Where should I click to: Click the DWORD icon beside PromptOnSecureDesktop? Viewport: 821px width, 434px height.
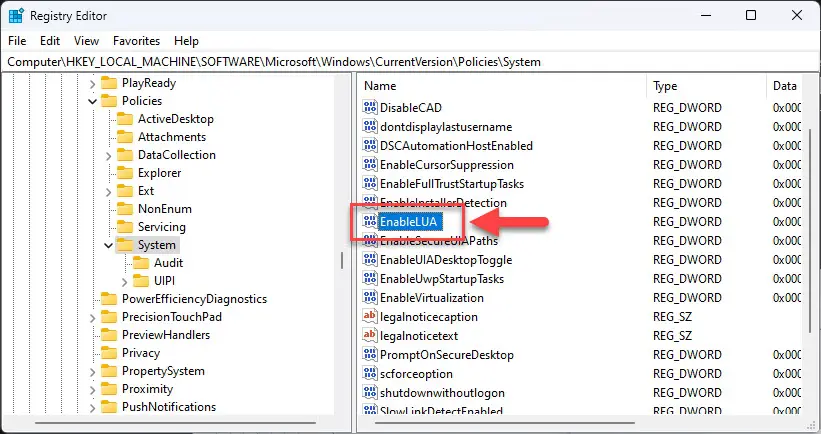[370, 354]
